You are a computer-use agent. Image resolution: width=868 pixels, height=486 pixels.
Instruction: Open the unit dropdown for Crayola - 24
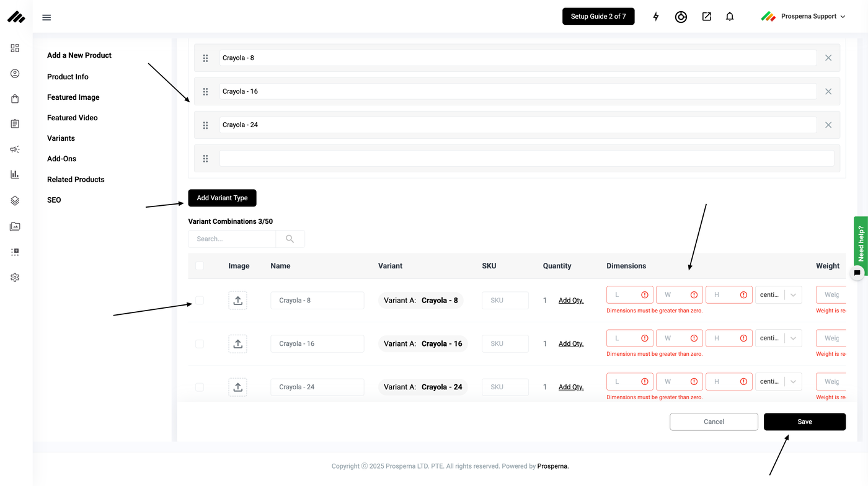779,382
